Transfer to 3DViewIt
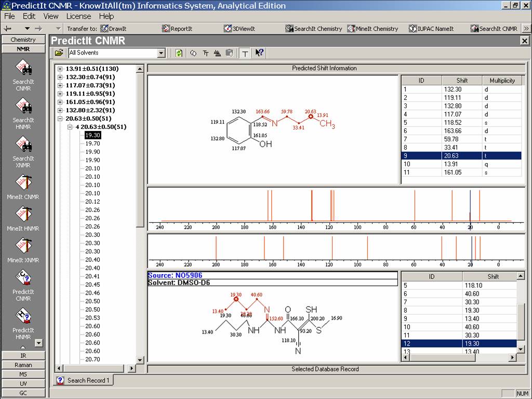Image resolution: width=532 pixels, height=399 pixels. click(x=240, y=29)
